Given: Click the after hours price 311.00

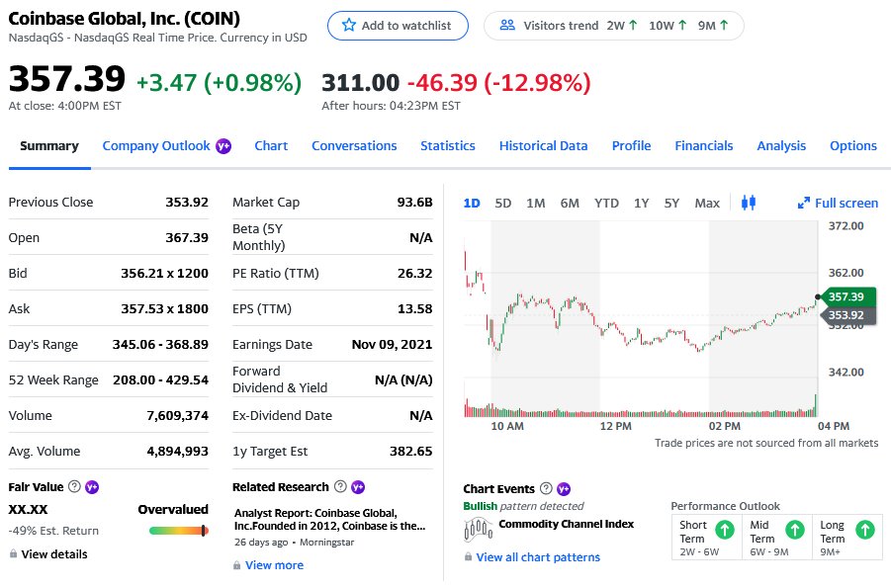Looking at the screenshot, I should click(361, 83).
